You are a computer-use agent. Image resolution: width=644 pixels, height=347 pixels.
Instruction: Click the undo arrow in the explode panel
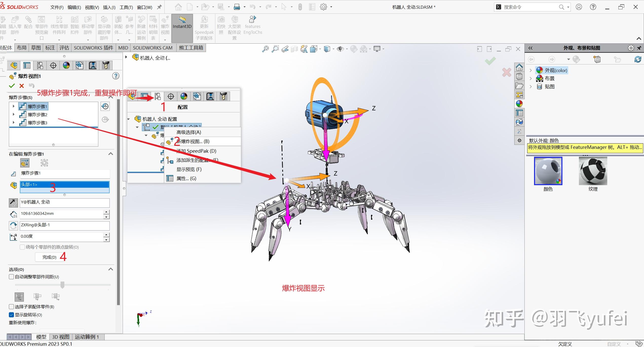[32, 86]
